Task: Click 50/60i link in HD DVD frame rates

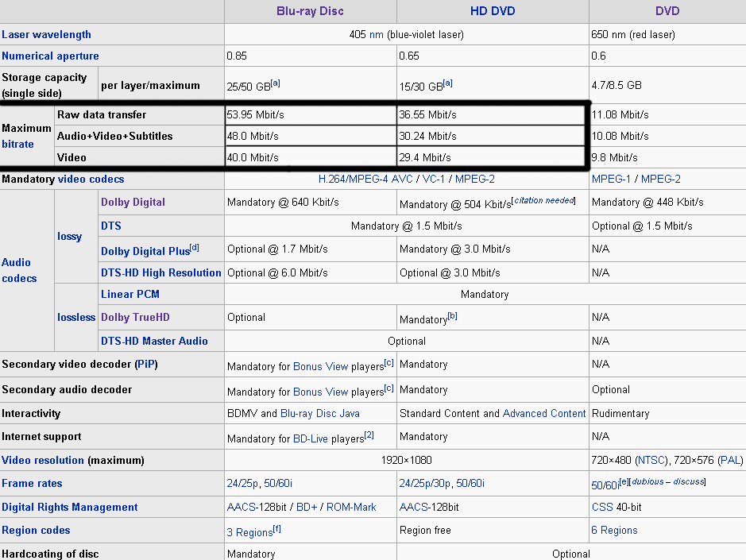Action: point(470,484)
